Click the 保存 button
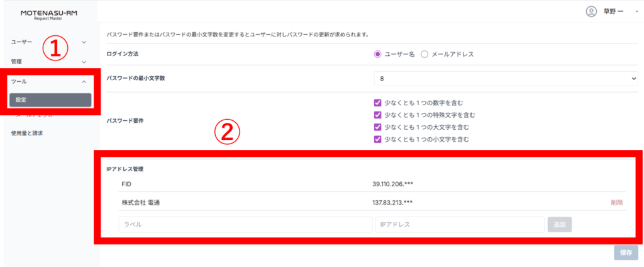644x267 pixels. 626,253
